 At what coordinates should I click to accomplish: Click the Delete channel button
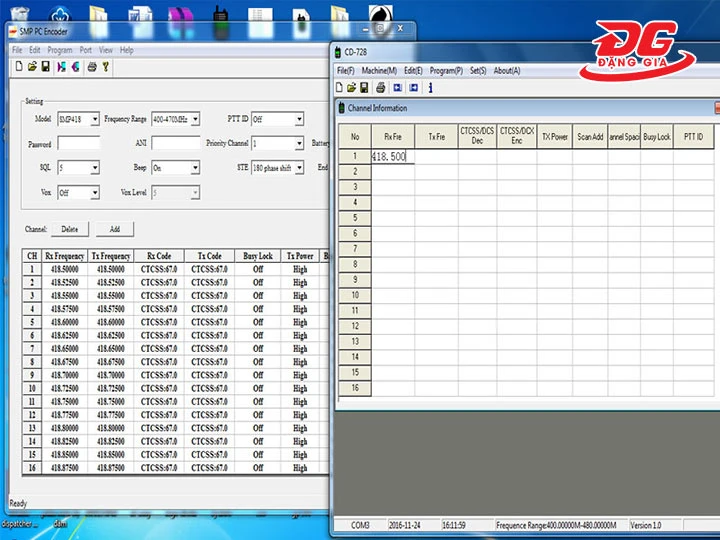[x=69, y=229]
